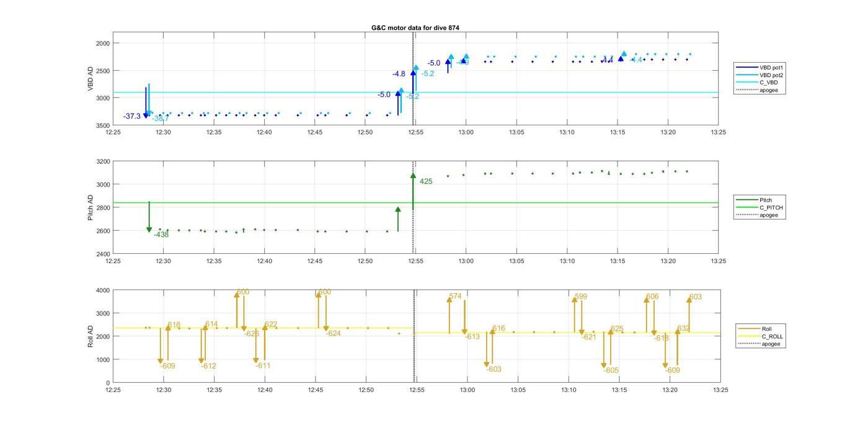Click the '13:25' time tick under the VBD plot
This screenshot has height=430, width=868.
coord(719,132)
